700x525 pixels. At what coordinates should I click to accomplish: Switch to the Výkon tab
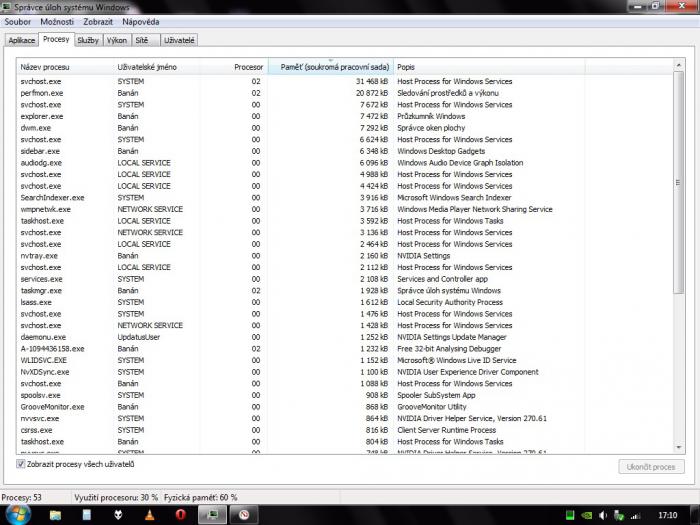(117, 40)
